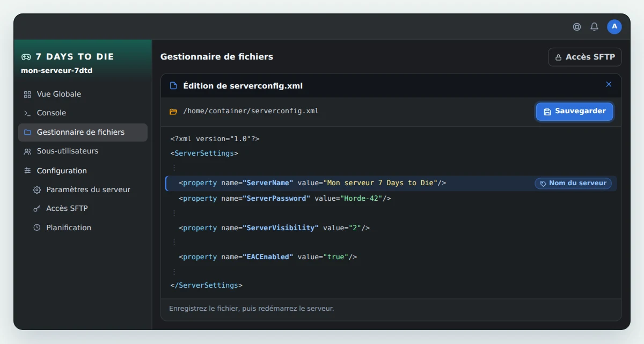Click the clock icon for Planification
The width and height of the screenshot is (644, 344).
click(x=37, y=228)
